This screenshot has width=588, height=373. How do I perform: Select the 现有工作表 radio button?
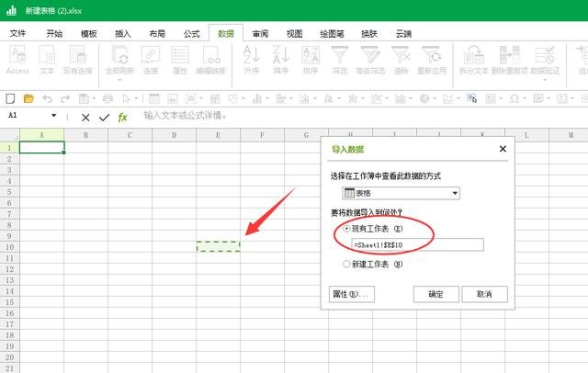pos(346,228)
